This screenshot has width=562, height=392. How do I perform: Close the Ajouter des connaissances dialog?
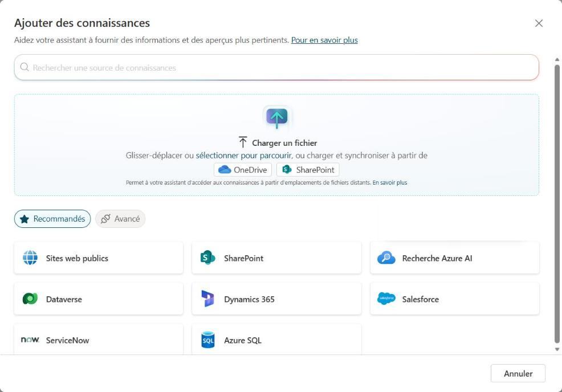(539, 23)
